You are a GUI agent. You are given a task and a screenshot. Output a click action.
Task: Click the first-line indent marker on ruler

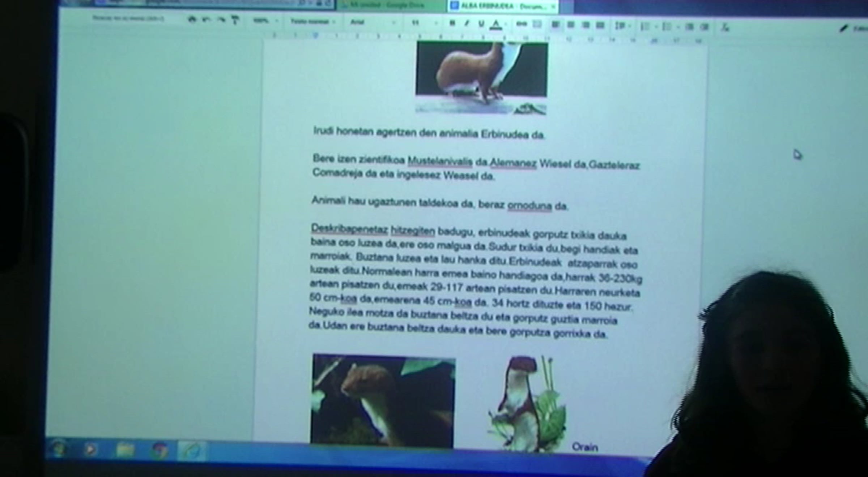(x=316, y=35)
